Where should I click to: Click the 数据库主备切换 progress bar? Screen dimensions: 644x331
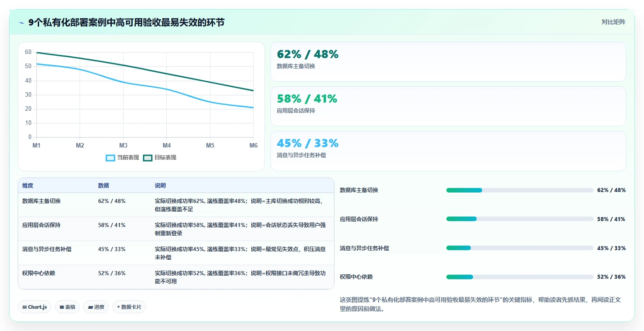[x=520, y=190]
